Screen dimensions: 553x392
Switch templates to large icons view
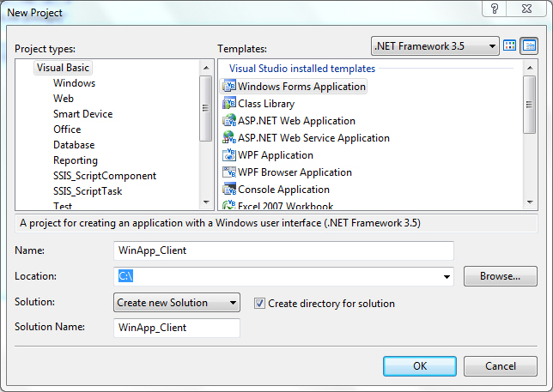click(x=509, y=45)
